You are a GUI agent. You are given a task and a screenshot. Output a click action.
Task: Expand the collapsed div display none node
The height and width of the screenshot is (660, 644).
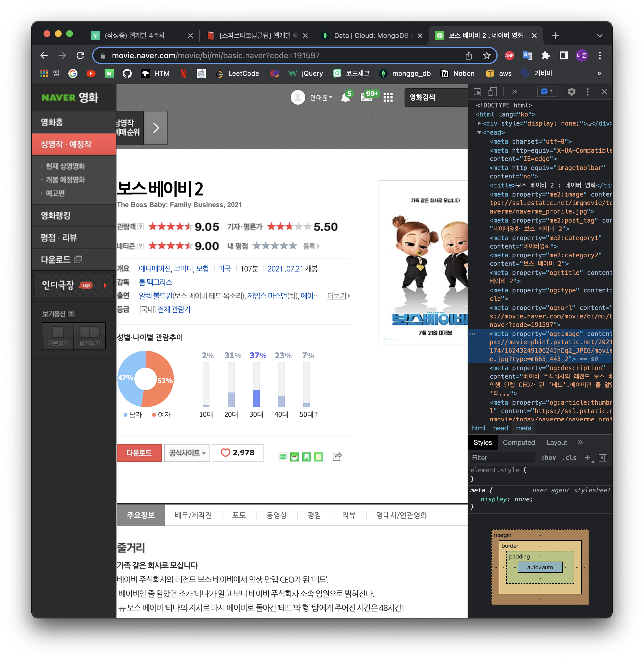pos(479,124)
